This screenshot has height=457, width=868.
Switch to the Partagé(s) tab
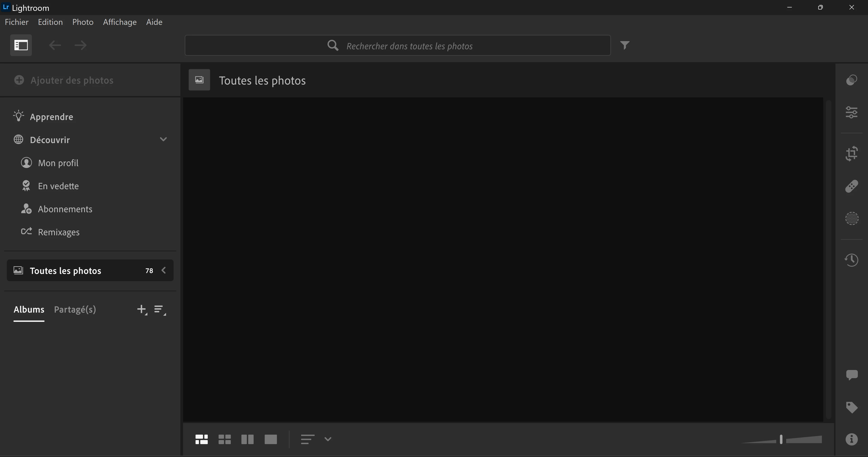[75, 309]
